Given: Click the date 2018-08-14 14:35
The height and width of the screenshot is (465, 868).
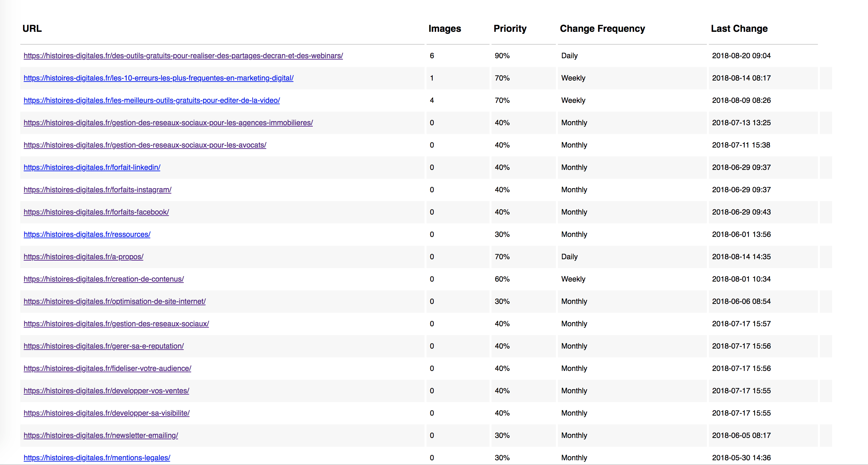Looking at the screenshot, I should pos(741,257).
